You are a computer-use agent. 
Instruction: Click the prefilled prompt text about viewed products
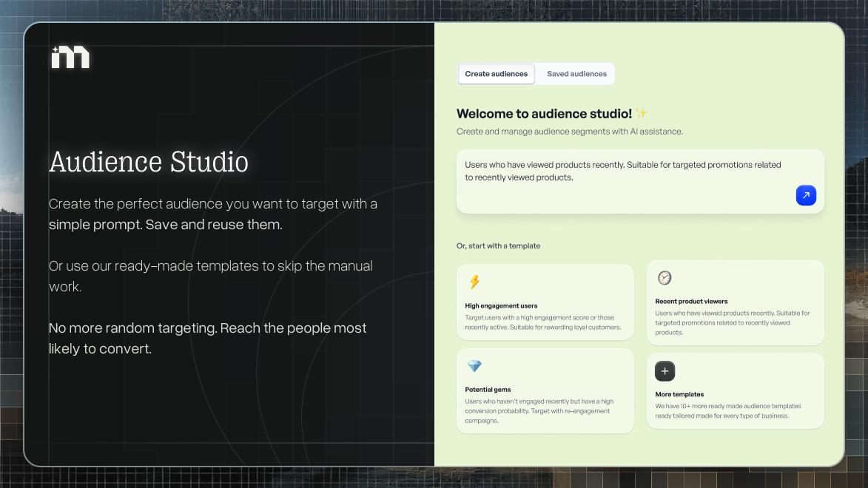(623, 171)
